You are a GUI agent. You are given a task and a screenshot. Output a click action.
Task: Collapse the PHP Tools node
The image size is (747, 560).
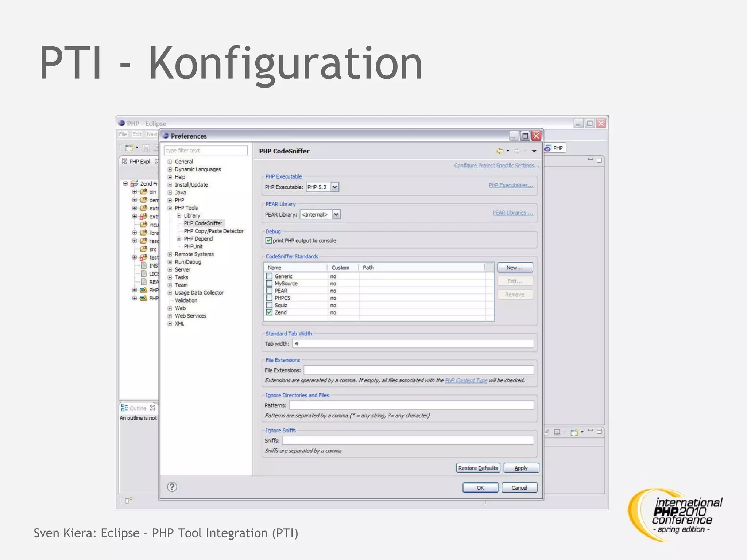tap(170, 208)
